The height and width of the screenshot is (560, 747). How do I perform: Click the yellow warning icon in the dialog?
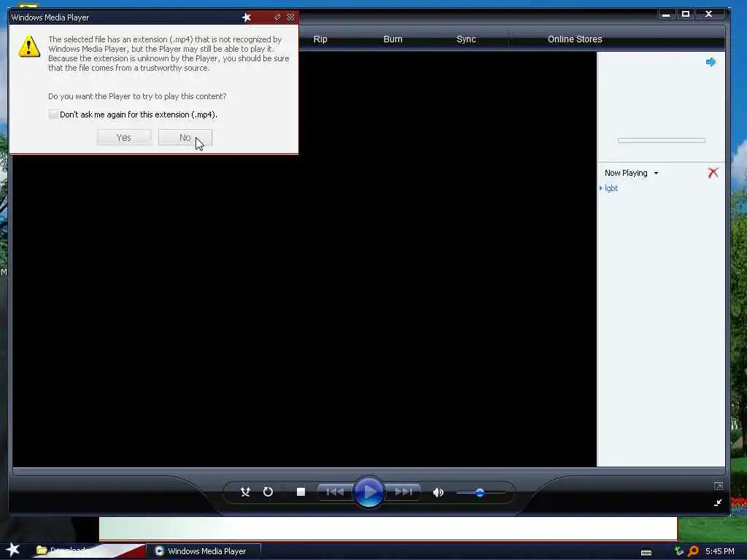(x=29, y=46)
